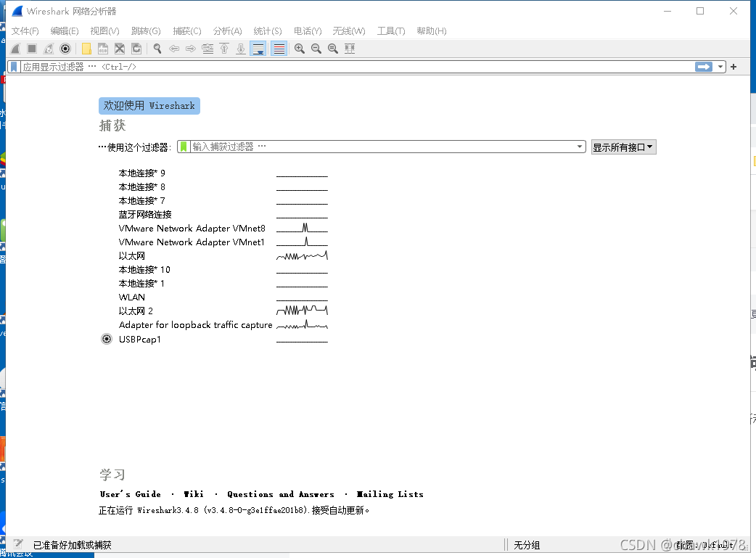Open the Mailing Lists link
Image resolution: width=756 pixels, height=558 pixels.
(390, 494)
